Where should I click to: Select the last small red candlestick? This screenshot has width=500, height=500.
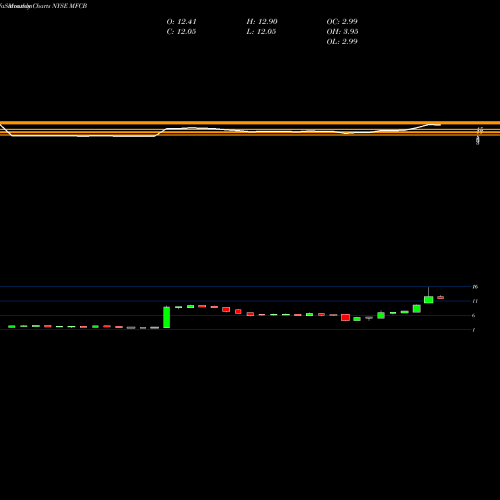pos(441,297)
